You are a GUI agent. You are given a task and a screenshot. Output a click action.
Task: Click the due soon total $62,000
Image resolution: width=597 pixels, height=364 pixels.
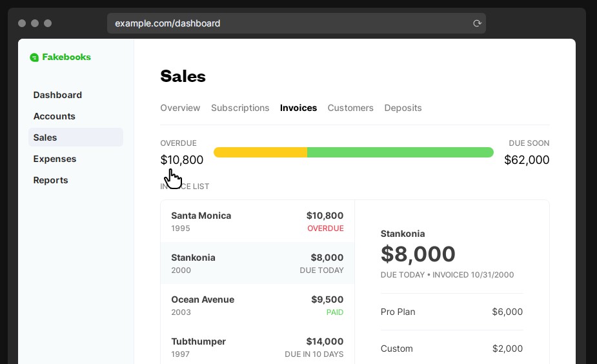527,160
